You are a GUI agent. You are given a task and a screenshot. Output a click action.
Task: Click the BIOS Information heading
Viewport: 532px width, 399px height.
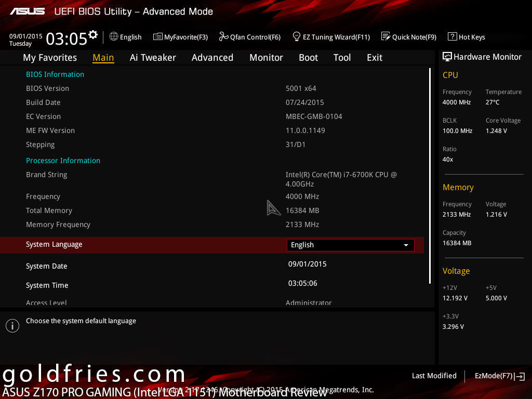(x=55, y=74)
